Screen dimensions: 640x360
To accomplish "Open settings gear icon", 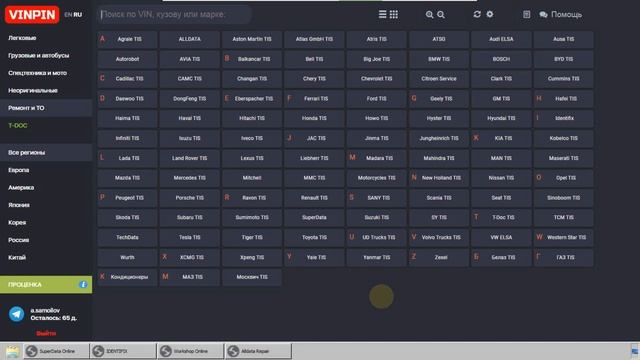I will [x=490, y=14].
